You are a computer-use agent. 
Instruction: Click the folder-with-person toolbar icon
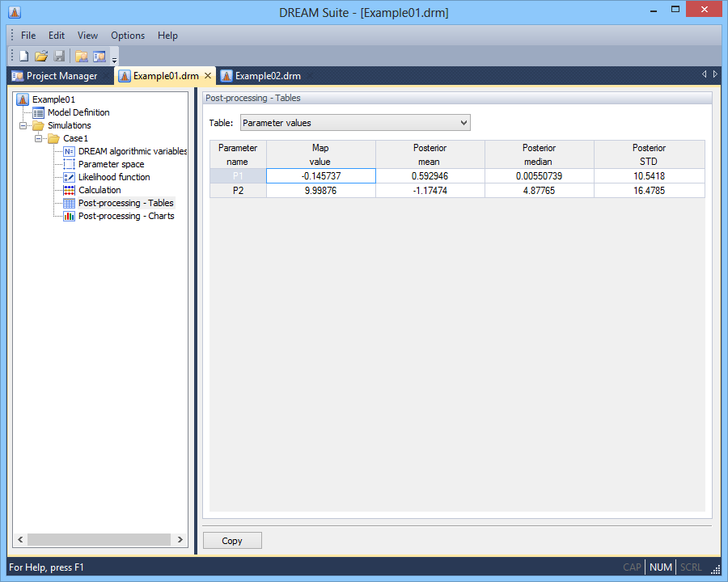click(82, 56)
